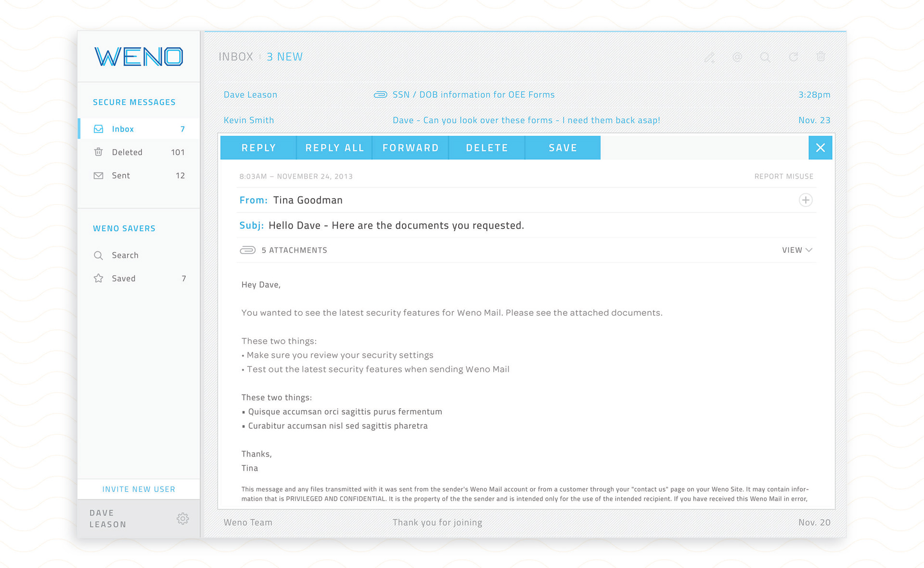The image size is (924, 568).
Task: Open the SSN / DOB information for OEE Forms subject
Action: [474, 95]
